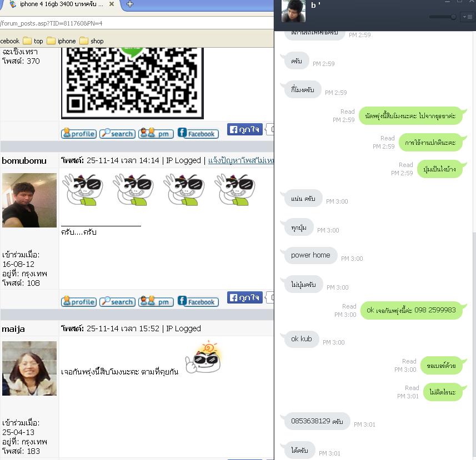476x460 pixels.
Task: Close the iphone 4 16gb browser tab
Action: [112, 4]
